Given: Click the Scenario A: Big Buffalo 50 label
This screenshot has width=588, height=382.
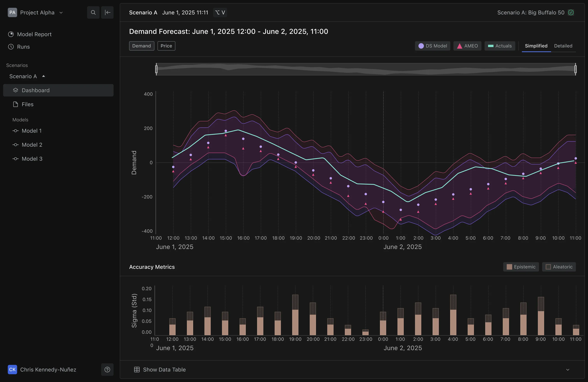Looking at the screenshot, I should pos(531,13).
